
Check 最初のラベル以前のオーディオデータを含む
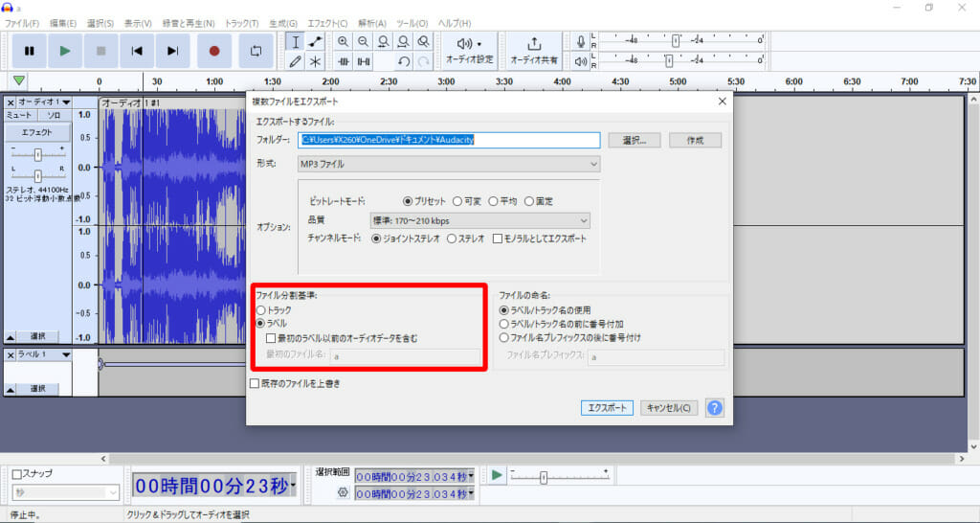[342, 338]
